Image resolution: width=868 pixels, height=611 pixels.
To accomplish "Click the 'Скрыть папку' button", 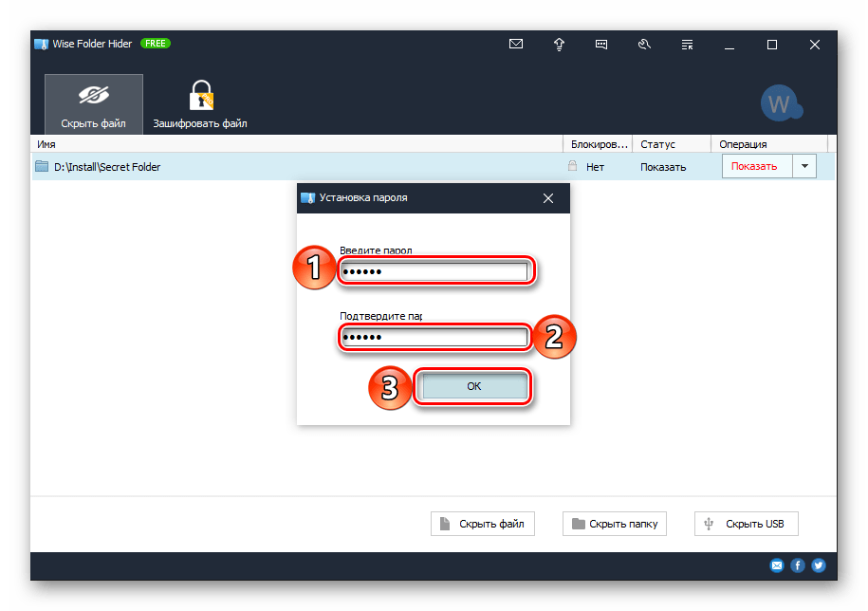I will coord(615,524).
